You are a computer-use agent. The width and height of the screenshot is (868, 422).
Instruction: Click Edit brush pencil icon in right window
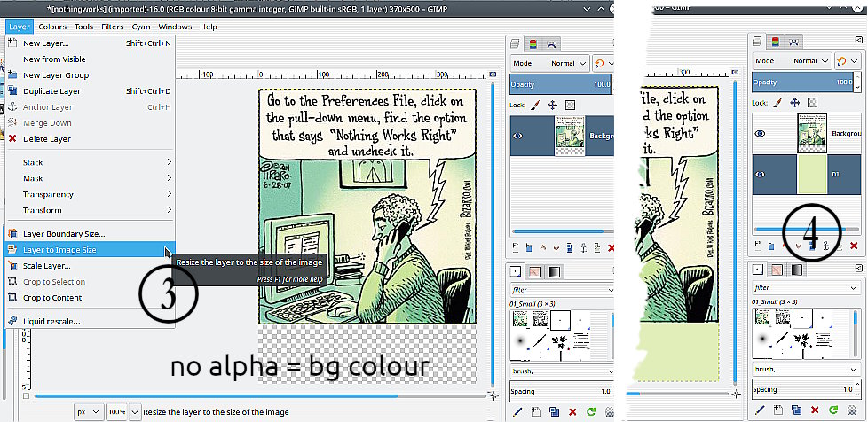click(760, 410)
